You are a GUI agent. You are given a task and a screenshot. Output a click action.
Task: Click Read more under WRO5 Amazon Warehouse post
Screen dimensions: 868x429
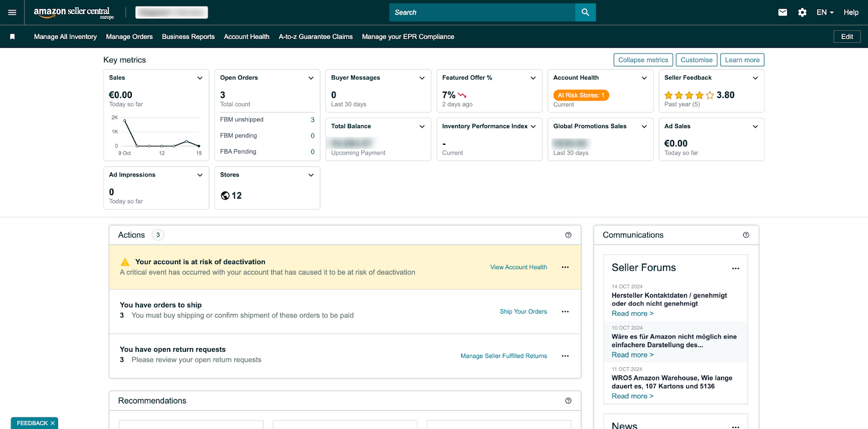point(633,396)
